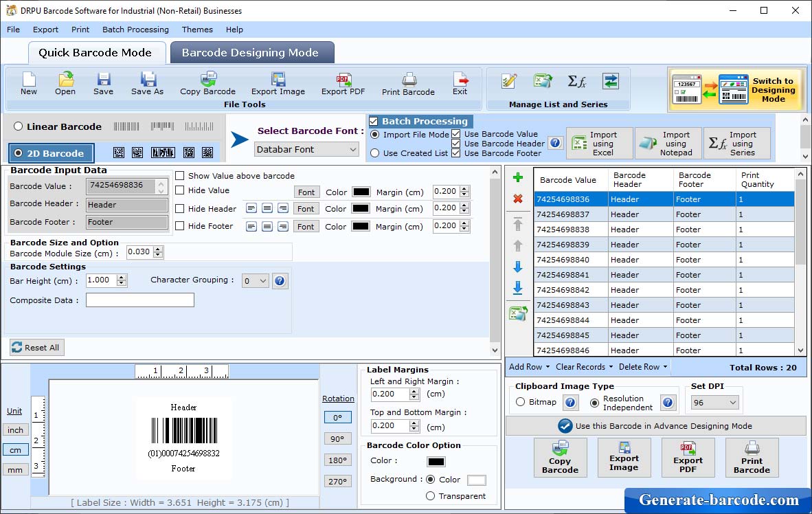
Task: Click toolbar Copy Barcode icon in File Tools
Action: (x=207, y=83)
